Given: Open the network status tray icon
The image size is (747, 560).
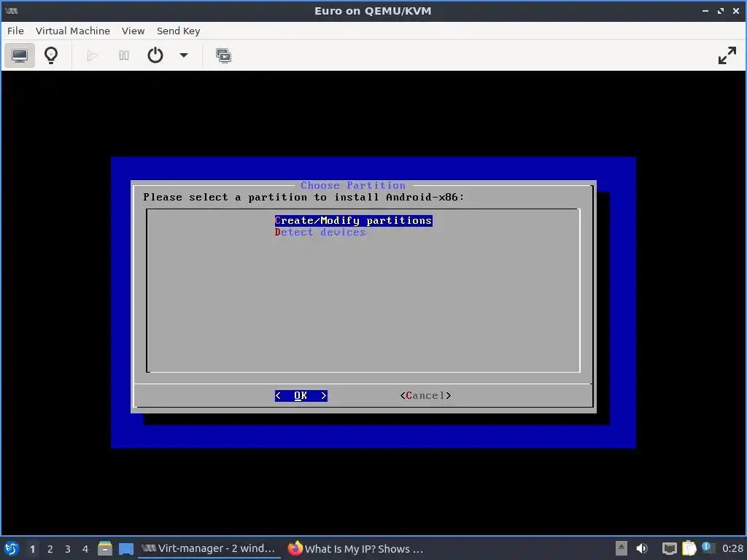Looking at the screenshot, I should click(x=670, y=548).
